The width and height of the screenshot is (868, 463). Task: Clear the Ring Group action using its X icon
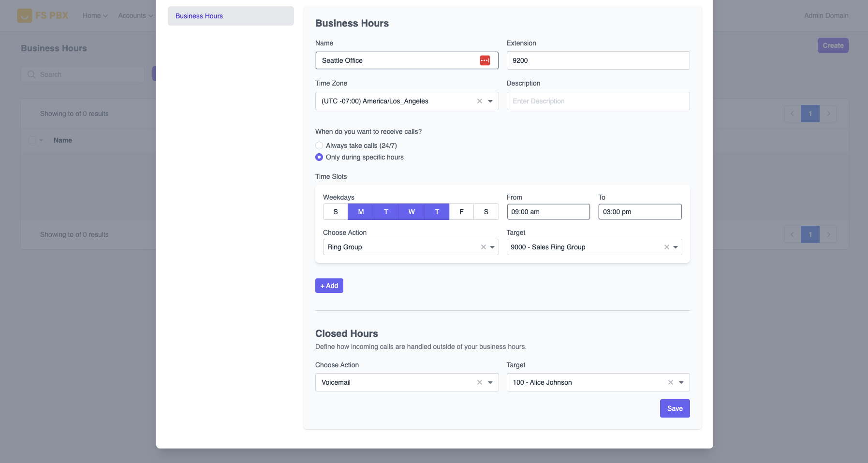tap(484, 247)
